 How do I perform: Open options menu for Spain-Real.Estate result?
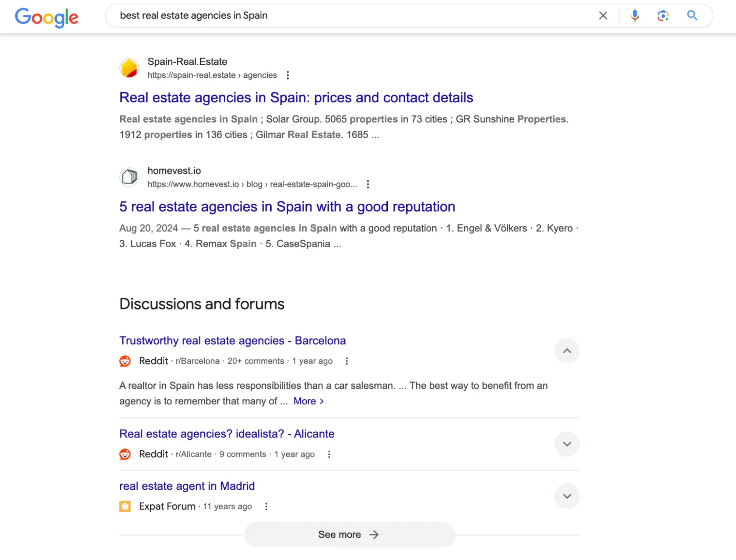click(288, 75)
